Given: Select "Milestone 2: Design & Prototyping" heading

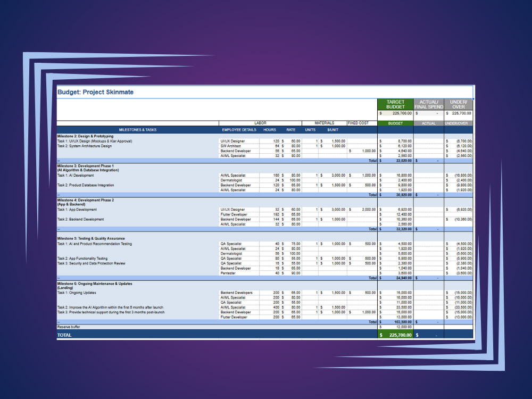Looking at the screenshot, I should (x=85, y=136).
